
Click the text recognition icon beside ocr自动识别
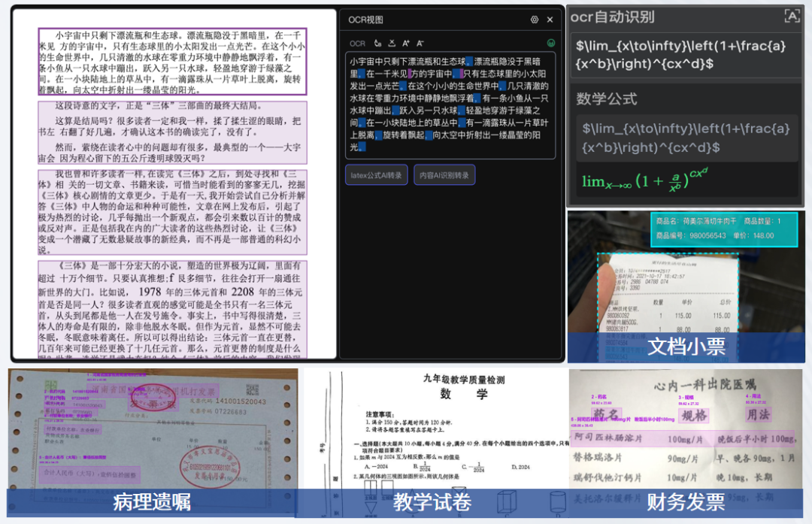coord(792,17)
